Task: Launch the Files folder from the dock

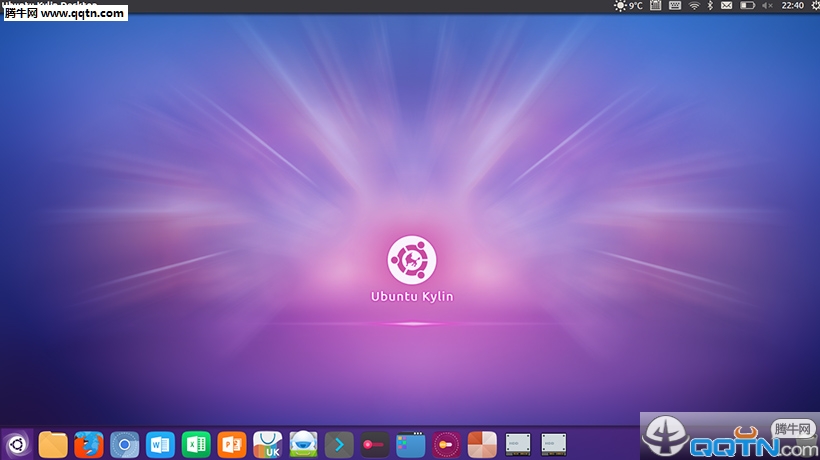Action: click(53, 443)
